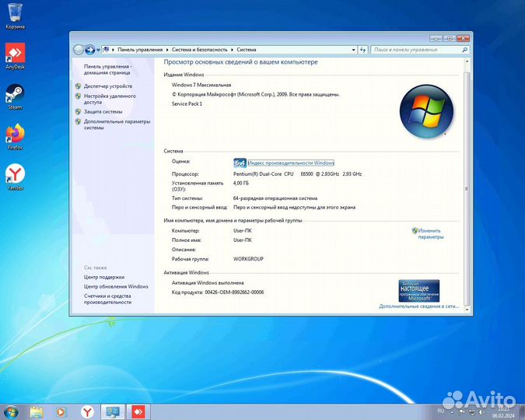
Task: Open Дополнительные сведения в сети link
Action: [418, 306]
